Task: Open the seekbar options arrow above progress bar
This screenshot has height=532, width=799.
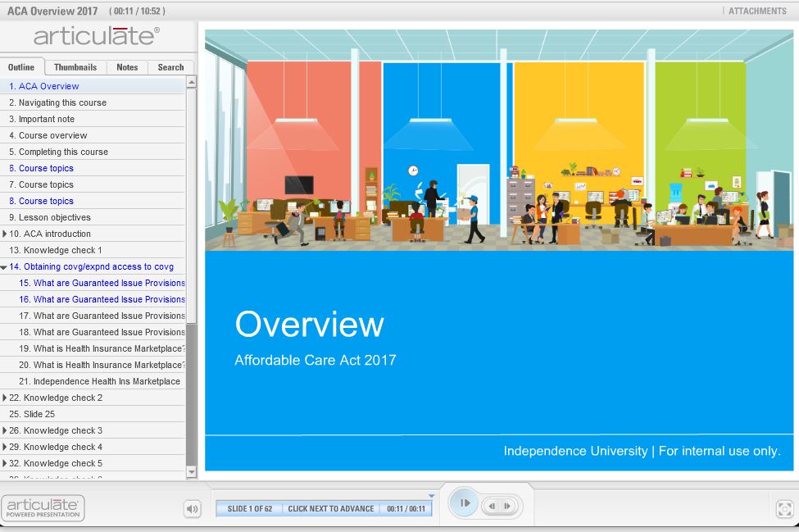Action: (x=432, y=496)
